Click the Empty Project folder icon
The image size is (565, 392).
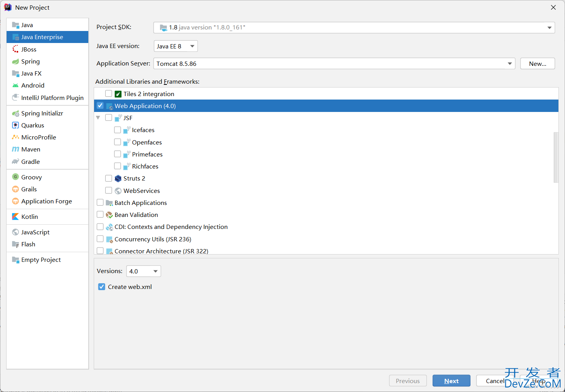[15, 260]
